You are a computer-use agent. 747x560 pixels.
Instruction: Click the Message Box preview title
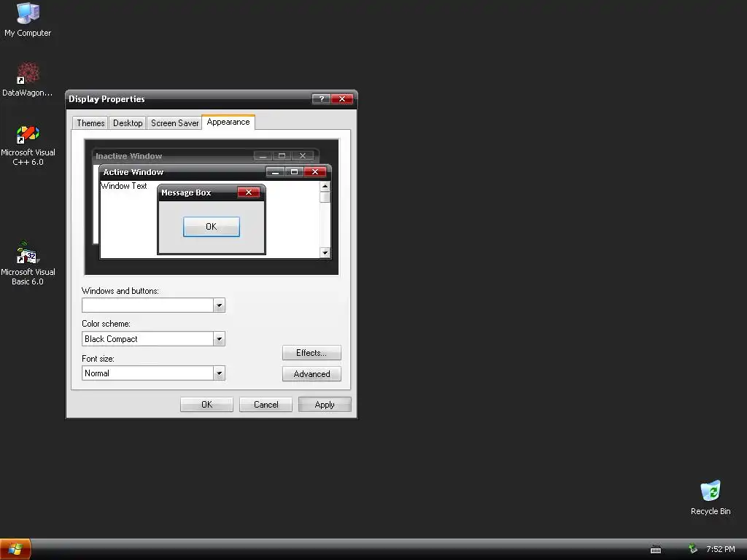186,192
